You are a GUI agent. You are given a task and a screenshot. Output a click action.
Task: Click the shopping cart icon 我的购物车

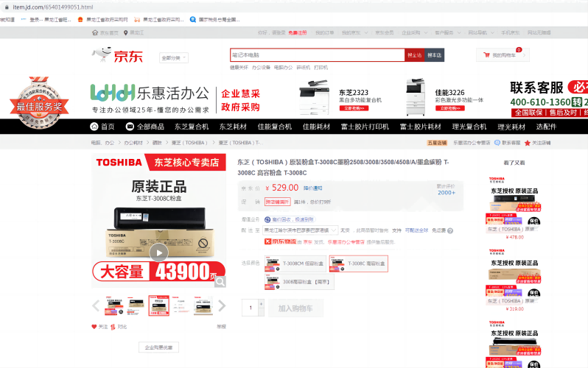pyautogui.click(x=486, y=55)
